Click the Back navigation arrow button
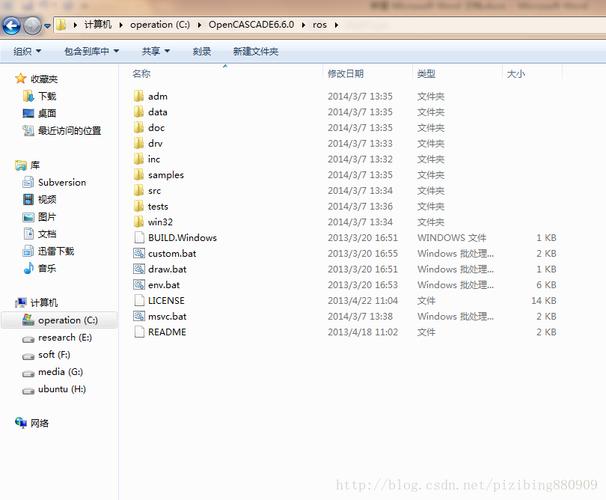The height and width of the screenshot is (500, 606). pyautogui.click(x=11, y=26)
